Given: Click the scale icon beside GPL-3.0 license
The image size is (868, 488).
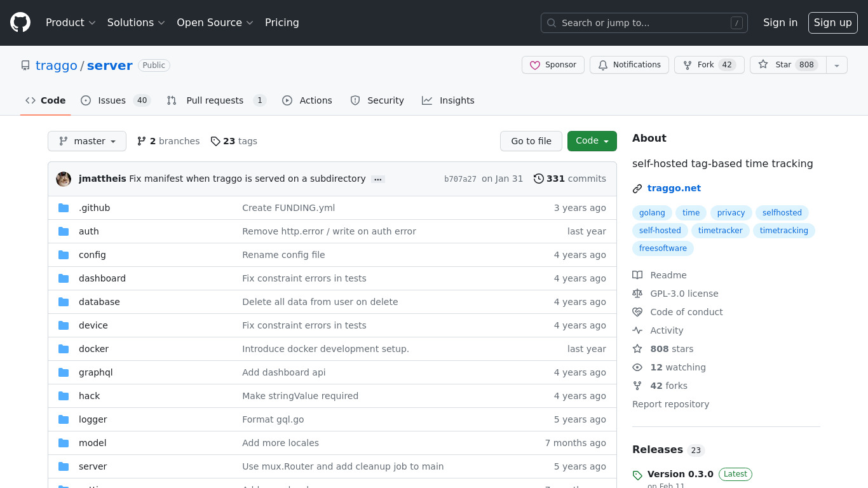Looking at the screenshot, I should pyautogui.click(x=637, y=294).
